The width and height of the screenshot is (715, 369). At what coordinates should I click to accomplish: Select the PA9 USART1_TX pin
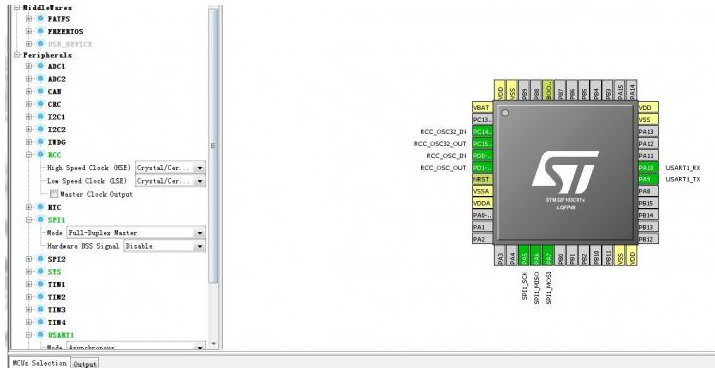(x=648, y=179)
